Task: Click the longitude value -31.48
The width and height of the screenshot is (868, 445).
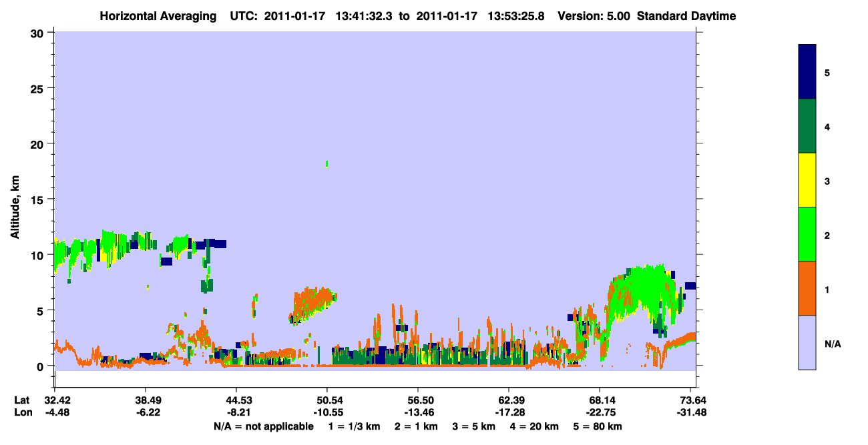Action: 690,412
